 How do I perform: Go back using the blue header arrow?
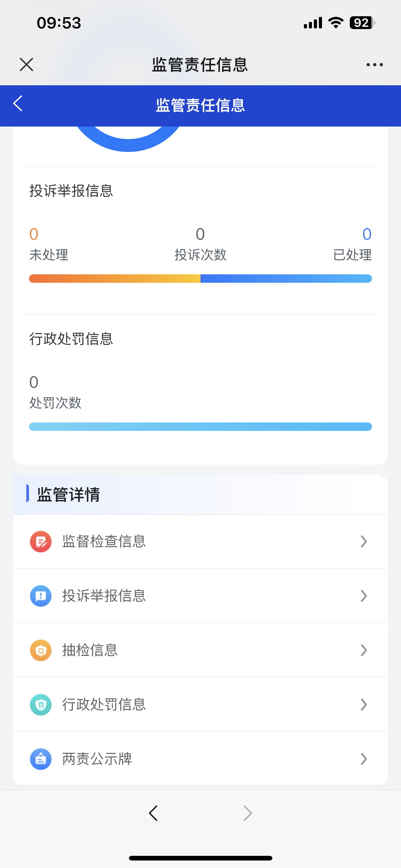(x=18, y=103)
